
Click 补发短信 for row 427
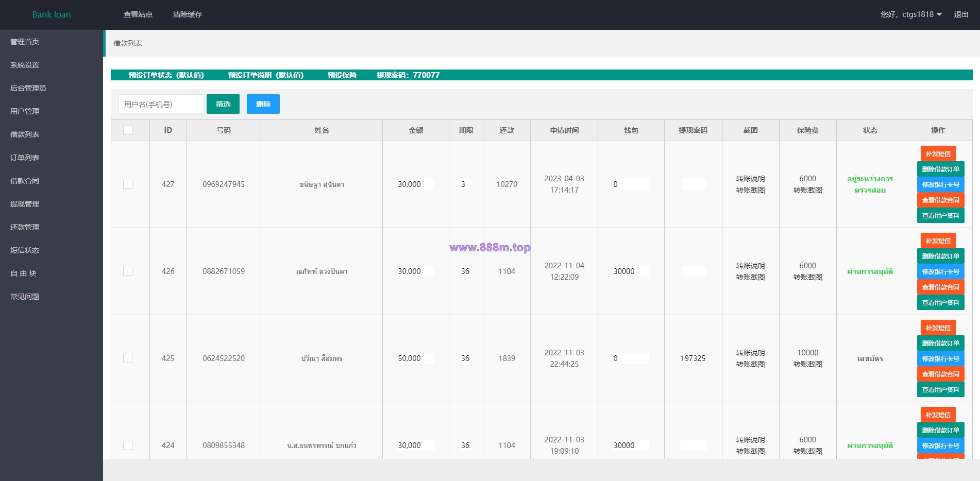938,153
